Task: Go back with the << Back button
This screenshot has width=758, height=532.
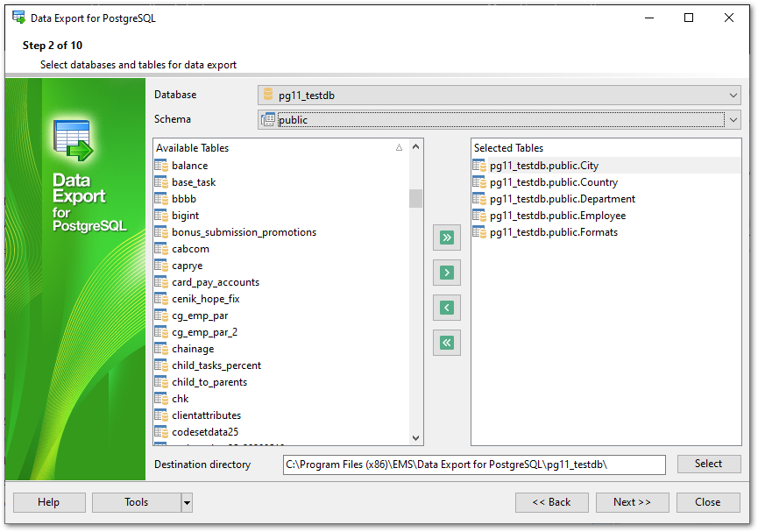Action: [x=551, y=502]
